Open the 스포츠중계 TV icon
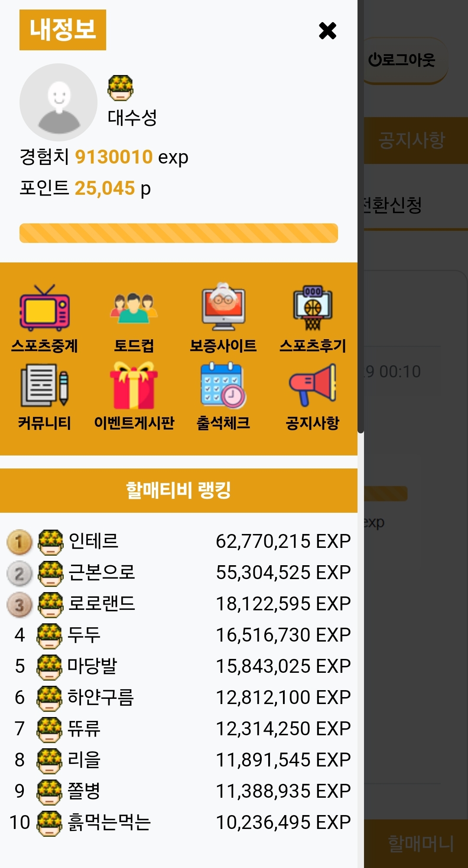 pyautogui.click(x=44, y=308)
